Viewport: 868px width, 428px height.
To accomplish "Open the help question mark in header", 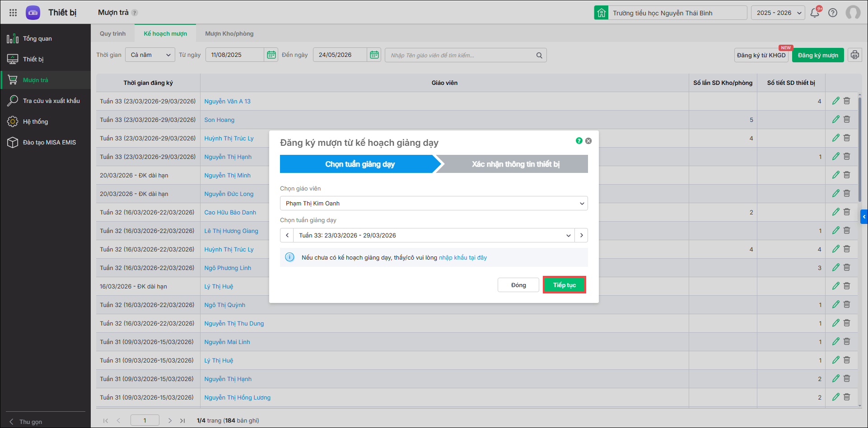I will (833, 13).
